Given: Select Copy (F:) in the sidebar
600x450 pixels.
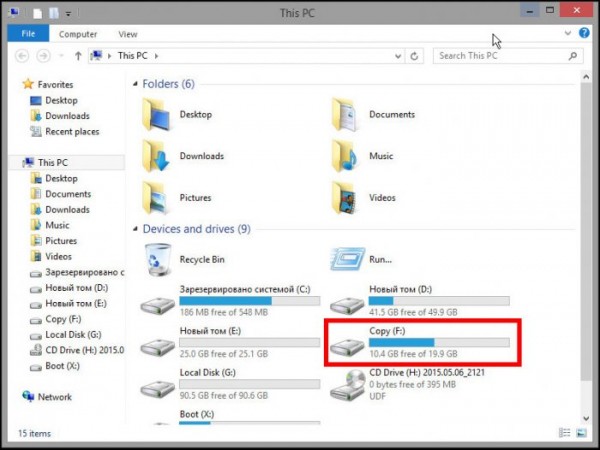Looking at the screenshot, I should click(x=63, y=319).
